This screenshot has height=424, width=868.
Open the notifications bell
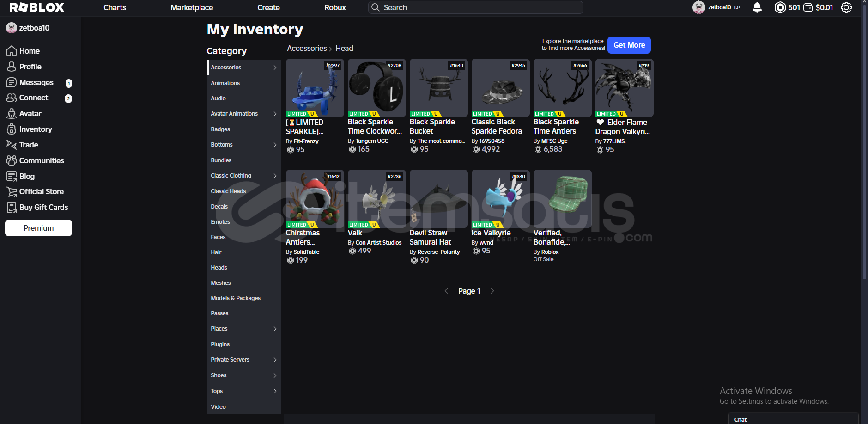pos(757,7)
